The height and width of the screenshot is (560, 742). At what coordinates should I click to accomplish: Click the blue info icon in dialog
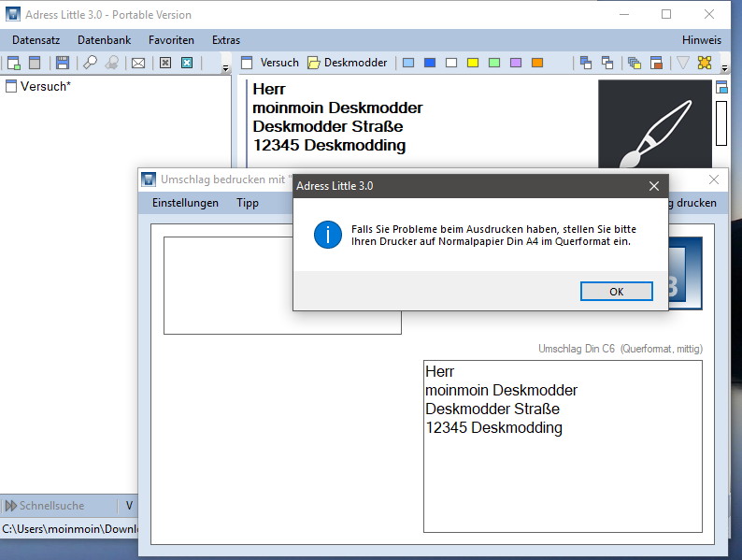point(327,235)
